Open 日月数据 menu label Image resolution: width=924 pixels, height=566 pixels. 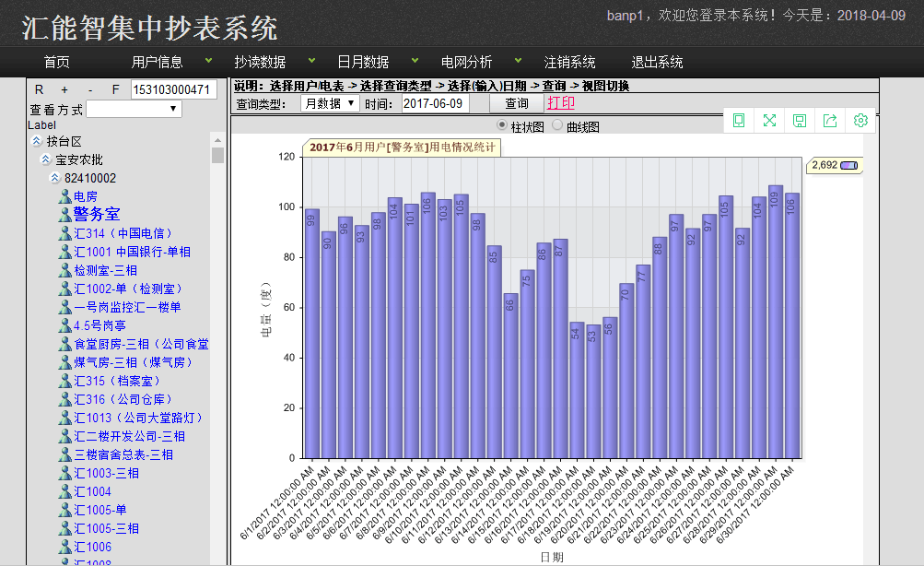click(x=363, y=62)
